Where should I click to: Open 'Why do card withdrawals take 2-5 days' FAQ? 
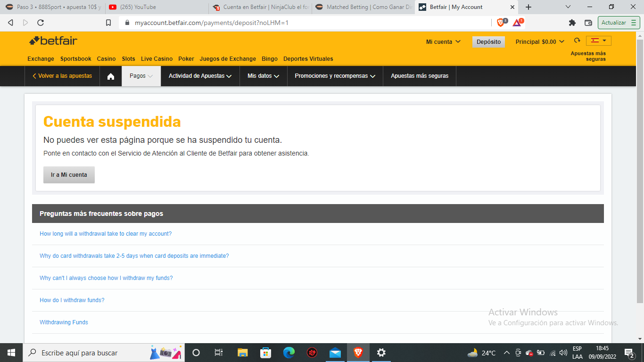[134, 256]
